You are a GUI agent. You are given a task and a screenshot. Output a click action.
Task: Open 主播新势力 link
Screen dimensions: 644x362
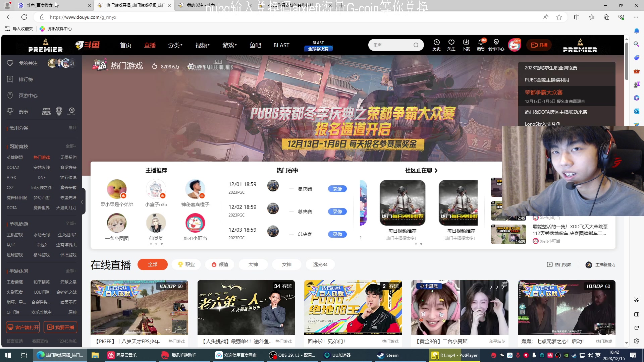click(600, 264)
